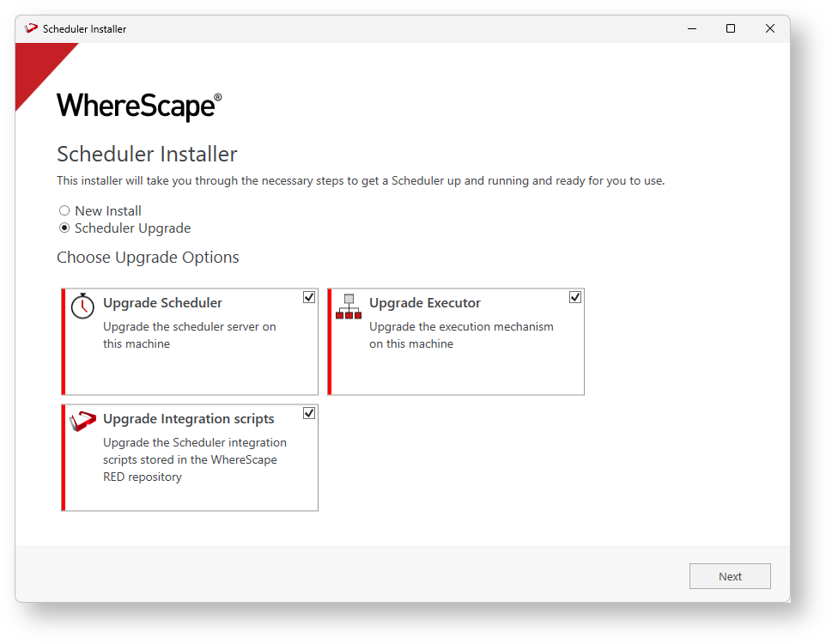Toggle the Upgrade Integration scripts checkbox
The image size is (832, 644).
309,413
